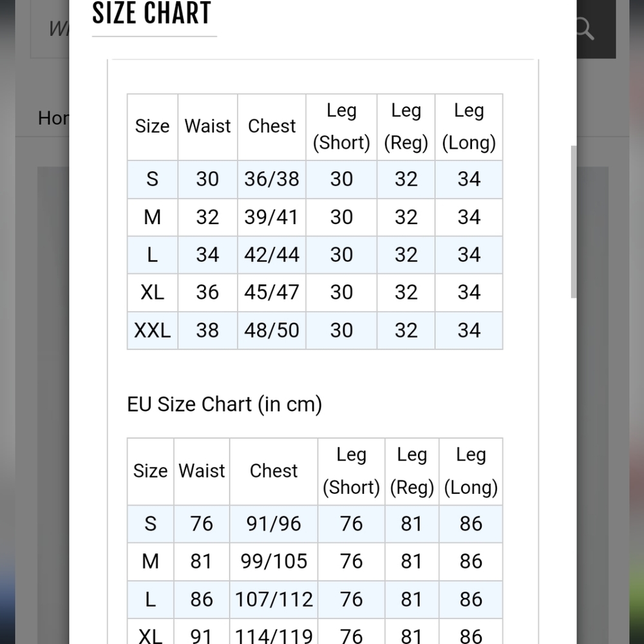Click the 36/38 chest value
644x644 pixels.
pos(272,180)
